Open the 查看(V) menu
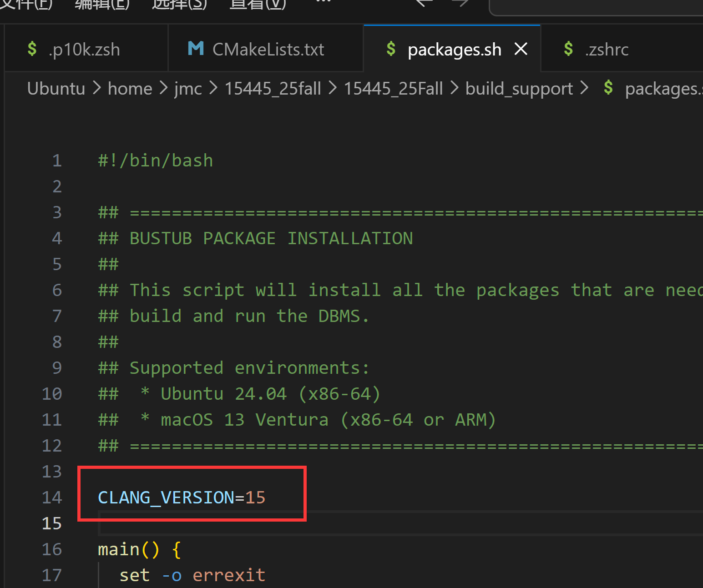Screen dimensions: 703x588 coord(258,5)
